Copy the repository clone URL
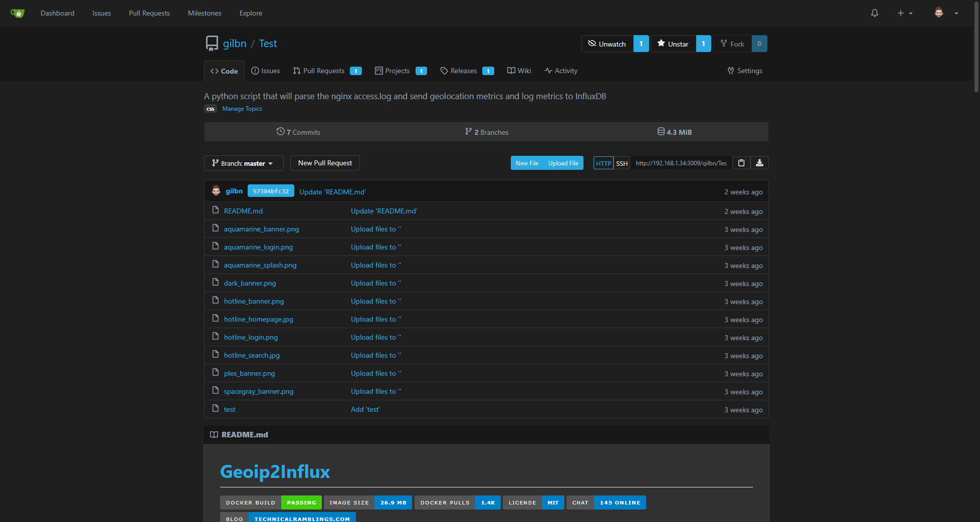The image size is (980, 522). 741,163
